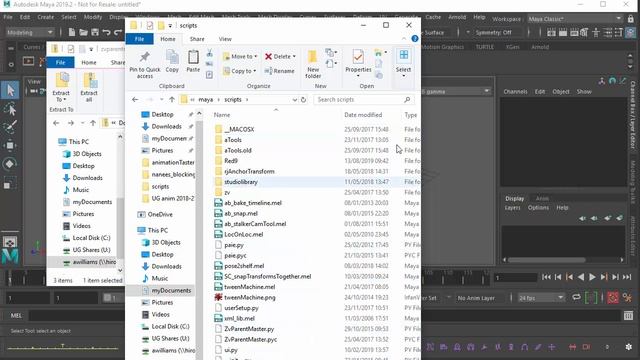
Task: Go up one folder level in scripts window
Action: 172,100
